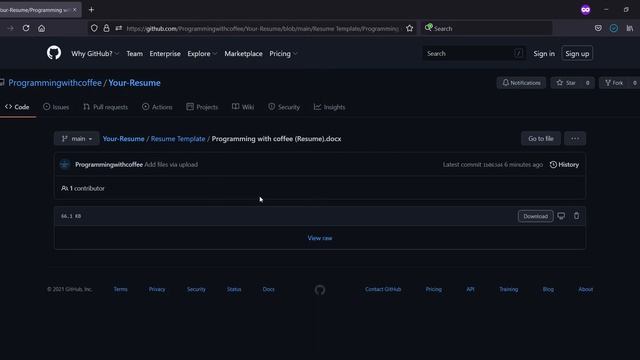Go to Resume Template folder breadcrumb
The height and width of the screenshot is (360, 640).
point(178,139)
